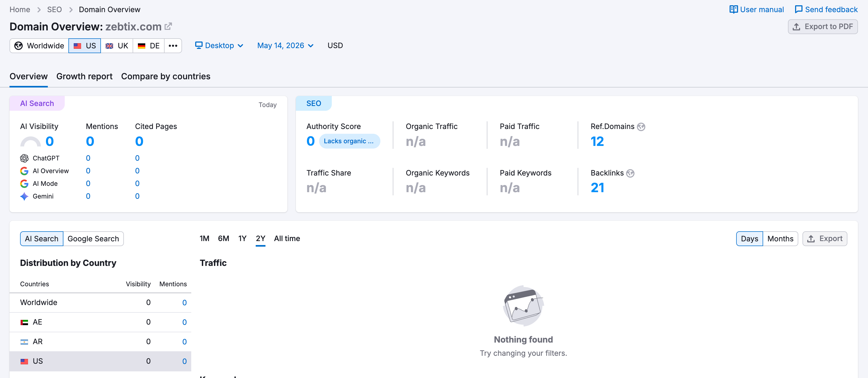Image resolution: width=868 pixels, height=378 pixels.
Task: Select the 6M time range
Action: 223,238
